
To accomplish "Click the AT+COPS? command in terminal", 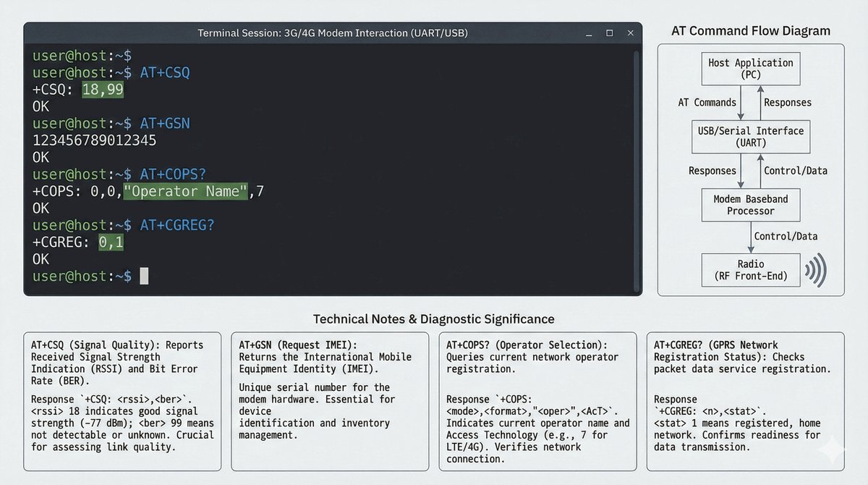I will point(173,174).
